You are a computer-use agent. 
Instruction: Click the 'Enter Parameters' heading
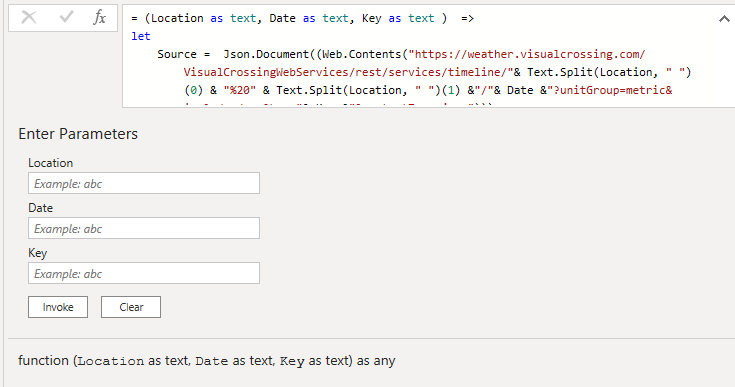78,134
